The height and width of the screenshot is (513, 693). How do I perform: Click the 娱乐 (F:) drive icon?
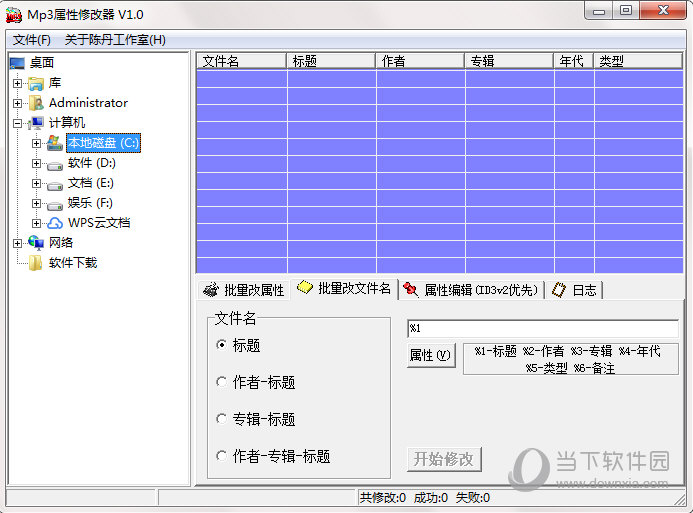(55, 203)
